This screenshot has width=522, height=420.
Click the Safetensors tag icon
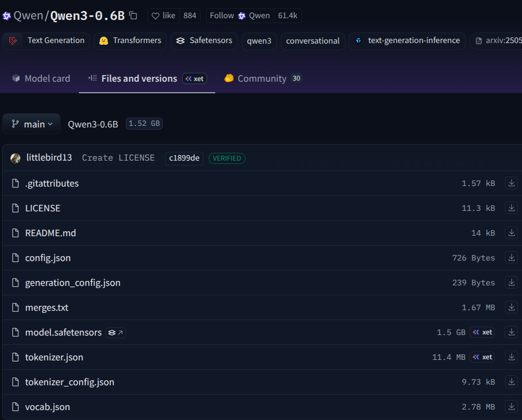[x=180, y=41]
